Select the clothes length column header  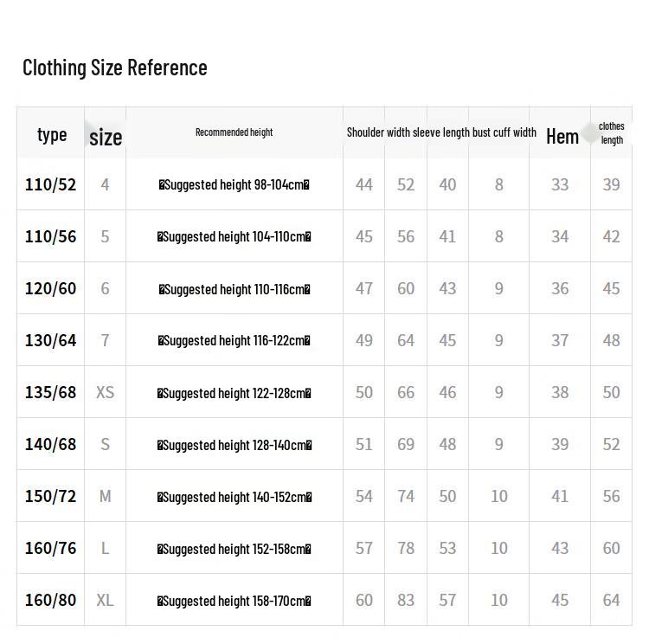pos(612,132)
